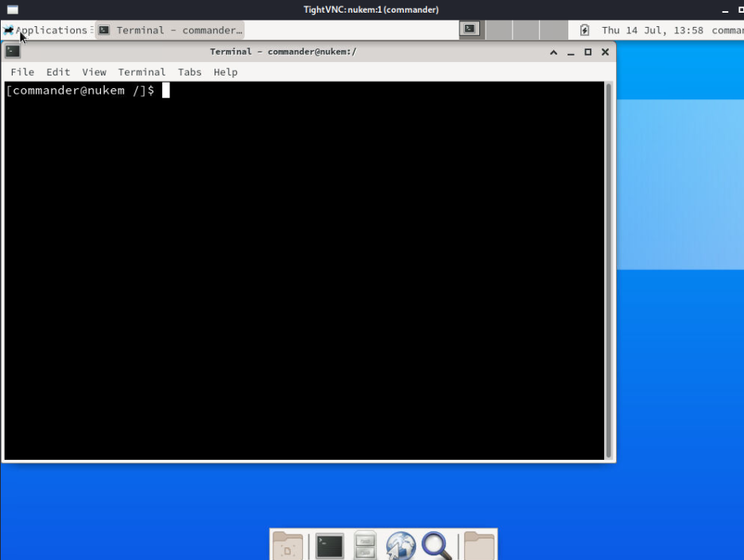Image resolution: width=744 pixels, height=560 pixels.
Task: Open the File menu
Action: click(22, 72)
